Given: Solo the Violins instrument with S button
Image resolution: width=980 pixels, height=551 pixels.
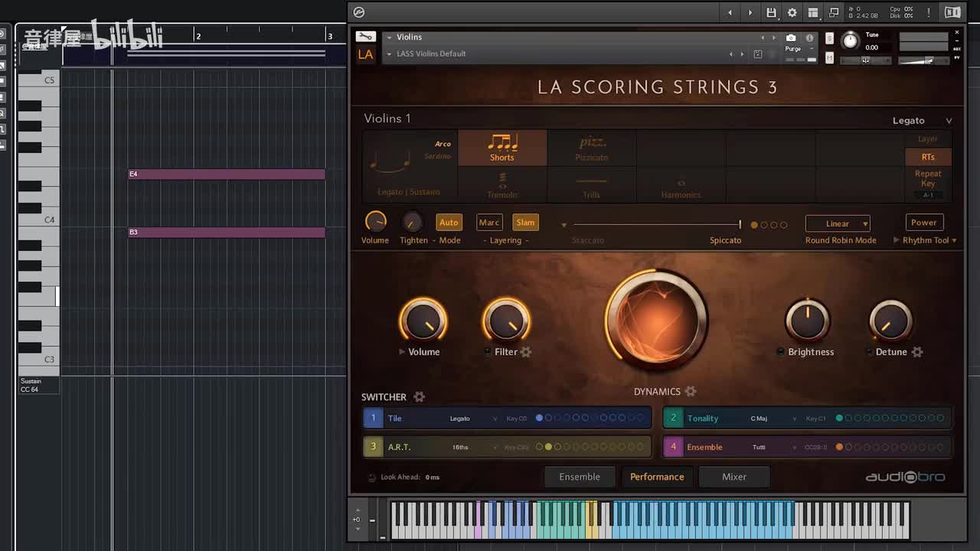Looking at the screenshot, I should click(x=829, y=38).
